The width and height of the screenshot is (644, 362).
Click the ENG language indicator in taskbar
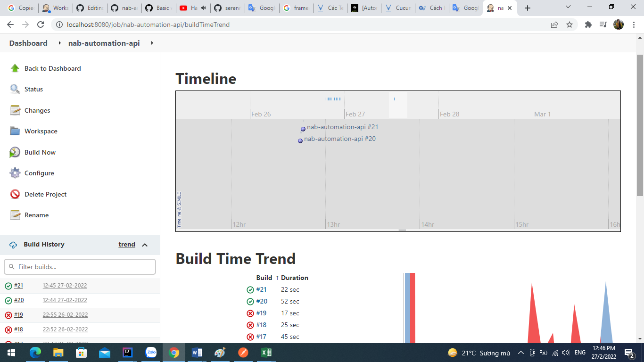coord(580,353)
